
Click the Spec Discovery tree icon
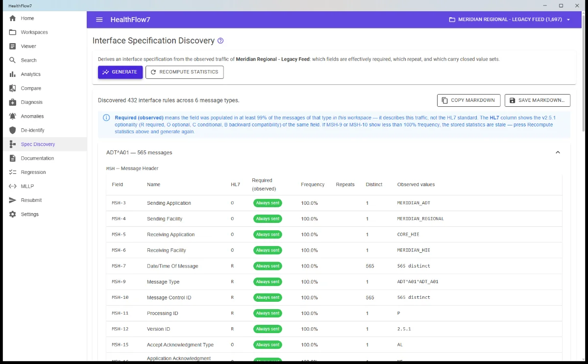[13, 145]
